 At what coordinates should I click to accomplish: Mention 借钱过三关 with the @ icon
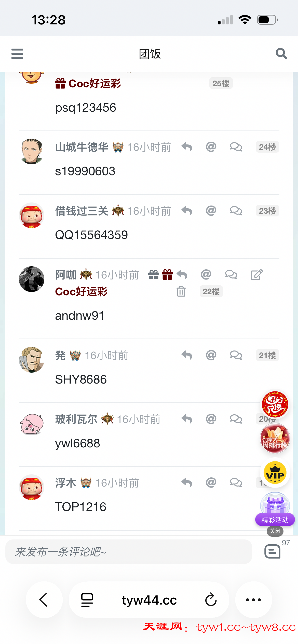(211, 211)
